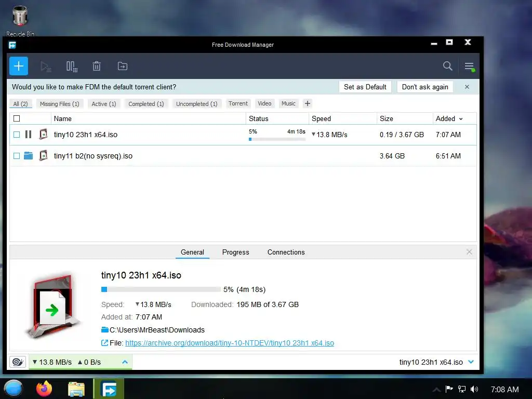Open the hamburger main menu icon
The width and height of the screenshot is (532, 399).
pos(470,66)
